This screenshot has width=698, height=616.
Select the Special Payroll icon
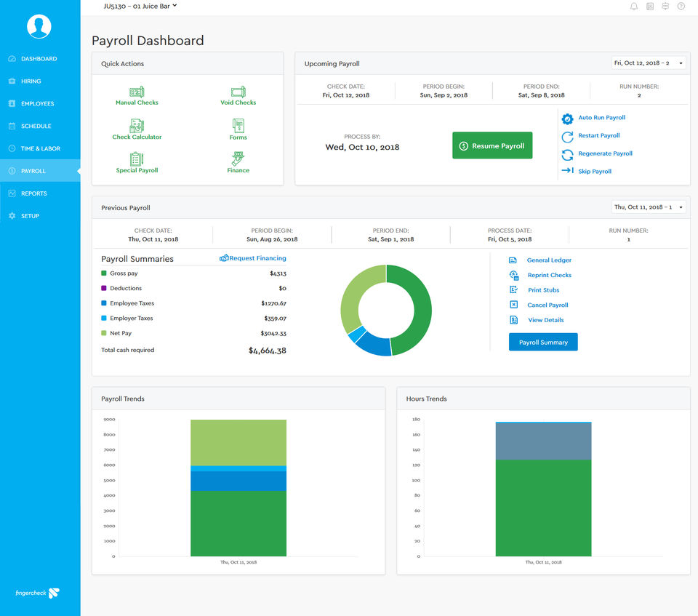coord(137,159)
